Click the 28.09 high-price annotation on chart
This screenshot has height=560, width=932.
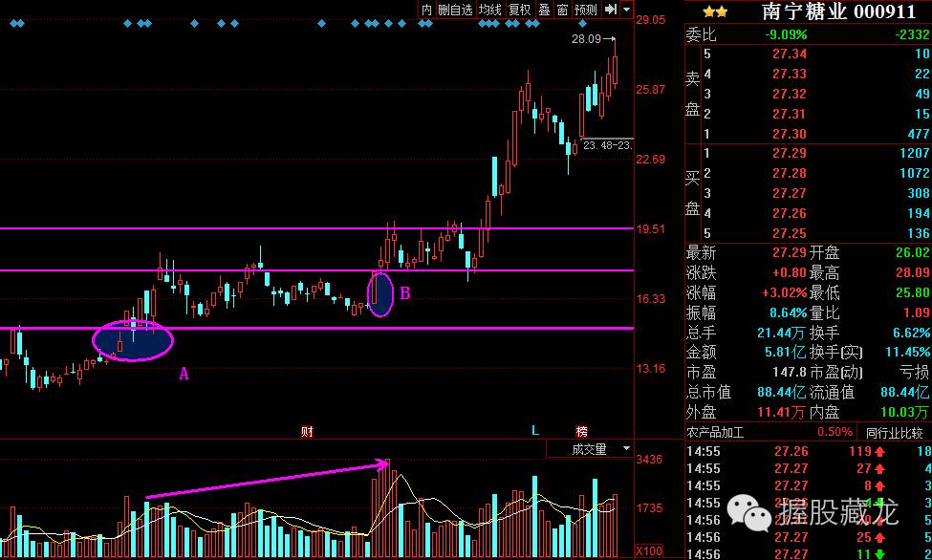[586, 39]
